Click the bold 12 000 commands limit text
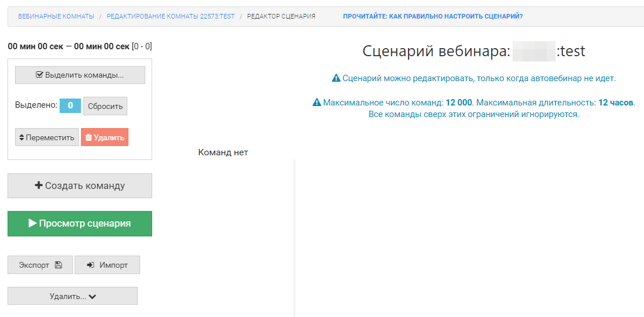644x317 pixels. click(459, 103)
